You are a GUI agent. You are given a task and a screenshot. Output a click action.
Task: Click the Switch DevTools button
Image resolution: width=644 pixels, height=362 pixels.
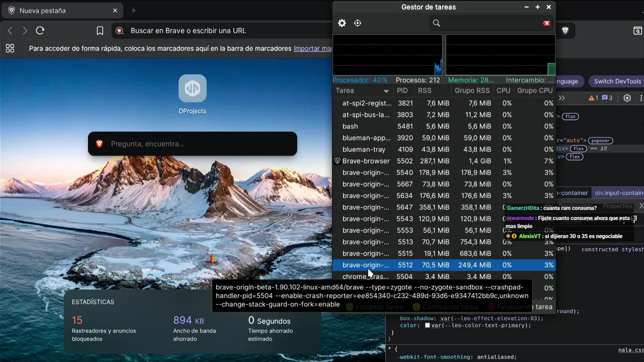pos(618,81)
